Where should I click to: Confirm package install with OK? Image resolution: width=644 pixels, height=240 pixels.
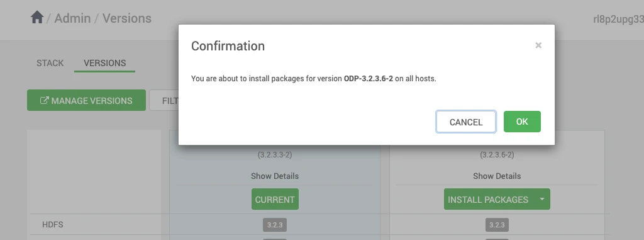click(x=522, y=122)
